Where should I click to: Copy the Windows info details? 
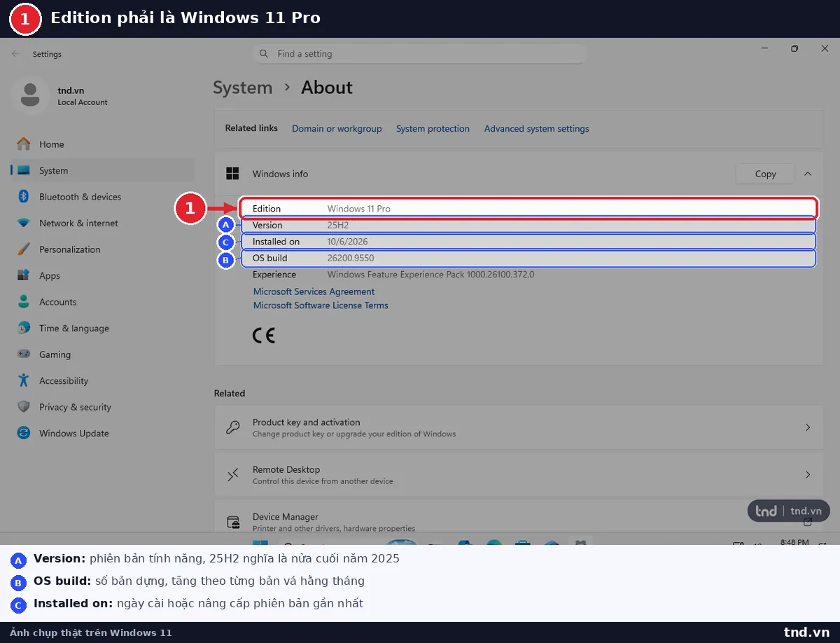[x=765, y=174]
